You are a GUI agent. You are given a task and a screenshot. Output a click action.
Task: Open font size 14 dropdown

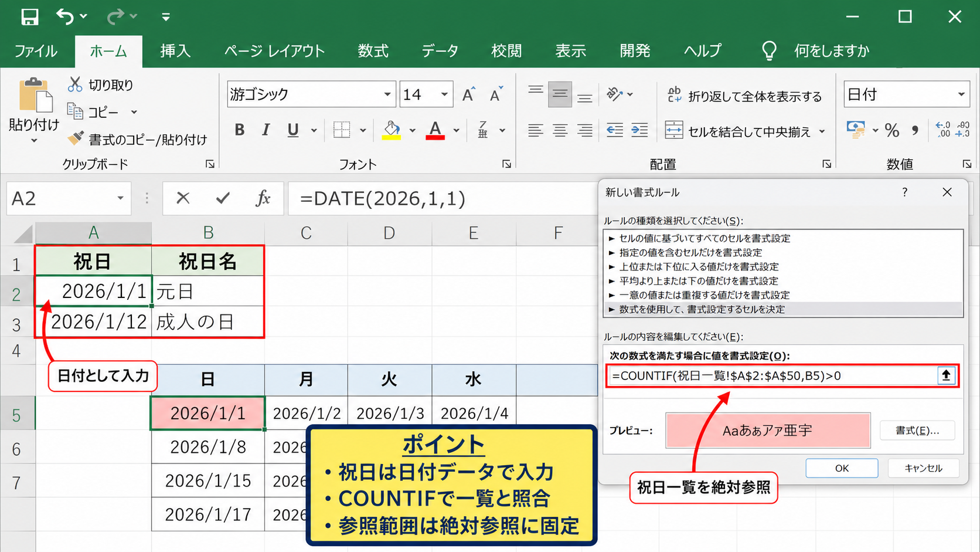444,94
